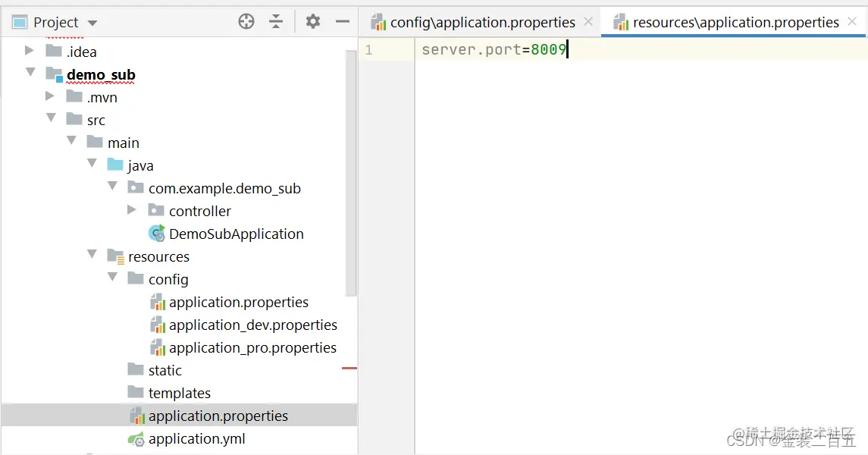Select the templates folder name
The image size is (868, 455).
(180, 393)
